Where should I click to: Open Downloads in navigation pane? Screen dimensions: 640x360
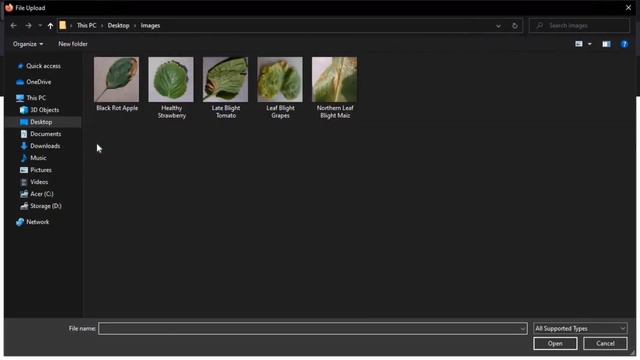(45, 146)
